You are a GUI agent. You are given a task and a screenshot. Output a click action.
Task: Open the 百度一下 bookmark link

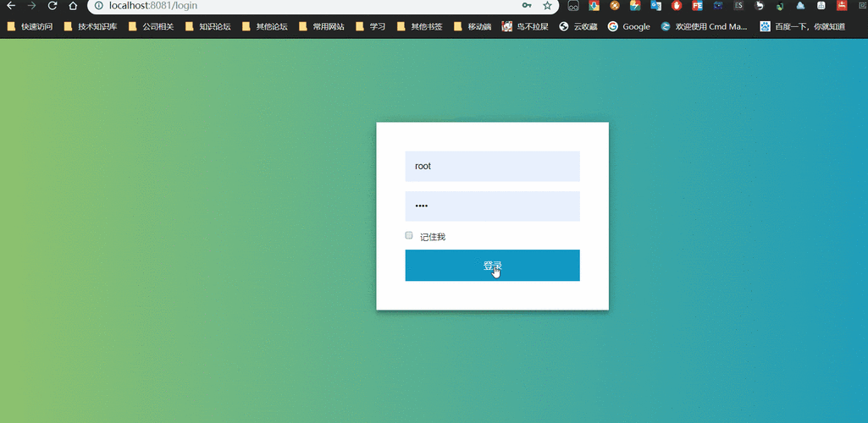[x=803, y=27]
